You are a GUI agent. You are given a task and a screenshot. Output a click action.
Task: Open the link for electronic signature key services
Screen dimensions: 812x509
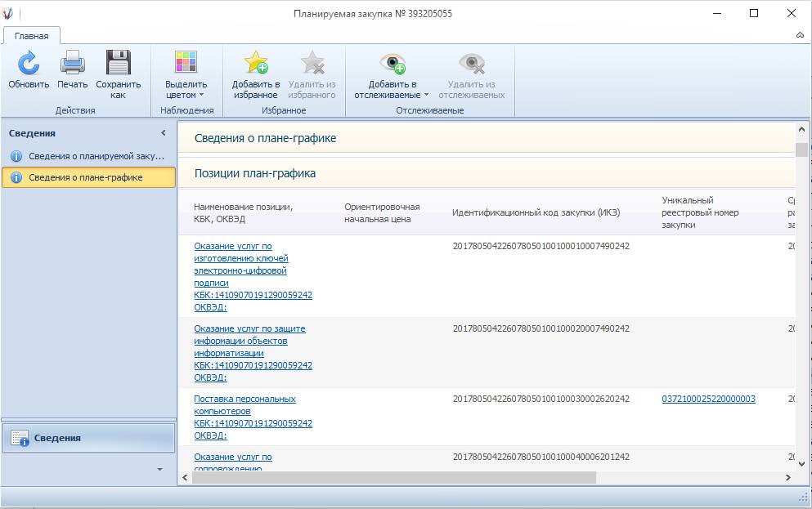[240, 264]
